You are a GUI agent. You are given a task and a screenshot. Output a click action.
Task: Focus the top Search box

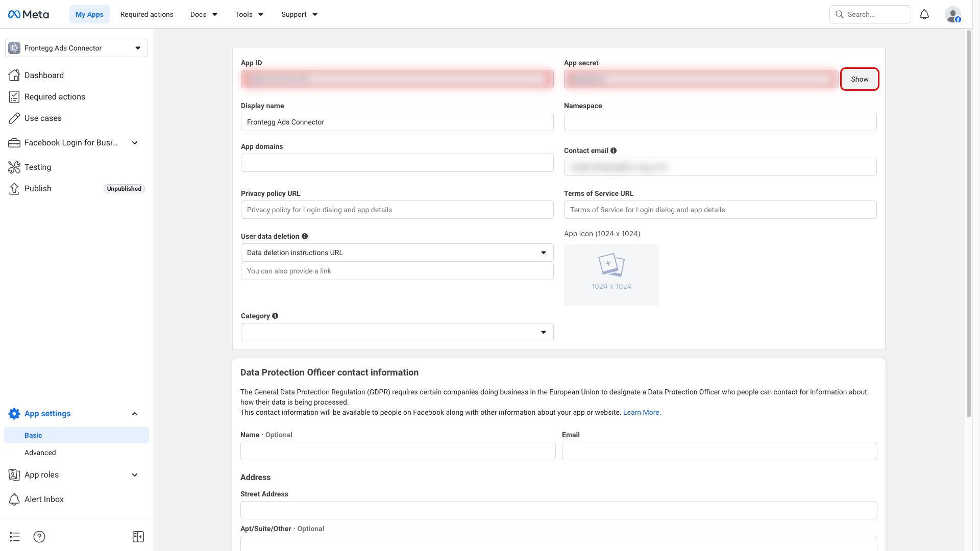[870, 14]
